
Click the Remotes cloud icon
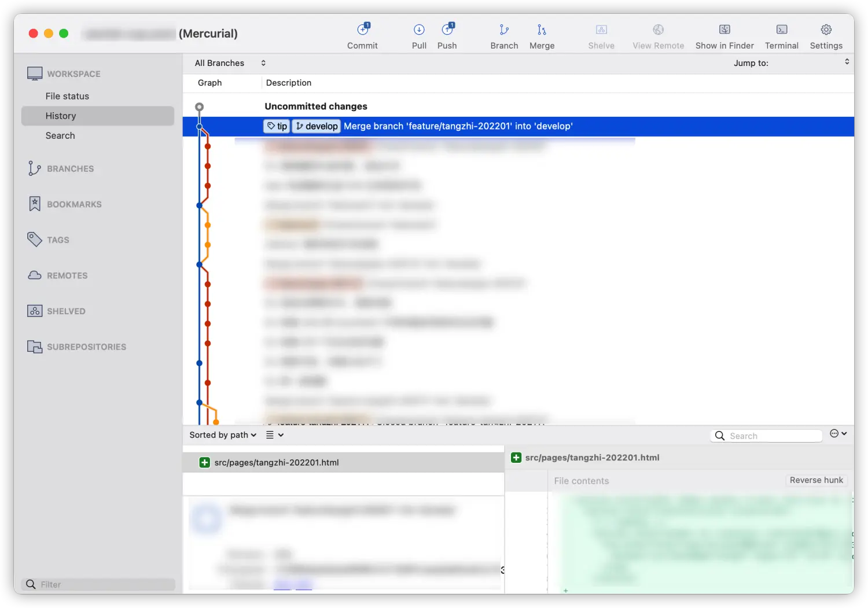tap(35, 275)
